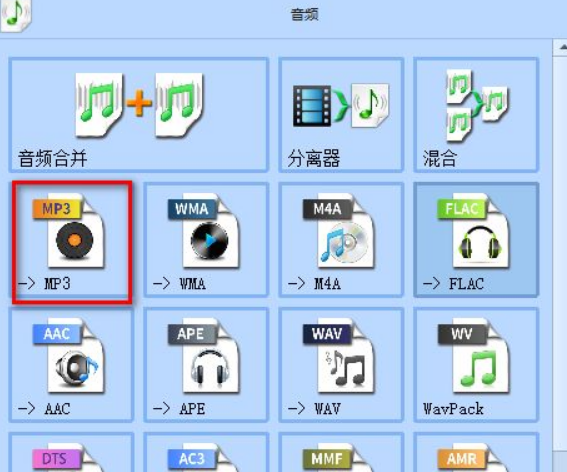Launch the 分离器 splitter tool
The height and width of the screenshot is (472, 567).
click(341, 115)
